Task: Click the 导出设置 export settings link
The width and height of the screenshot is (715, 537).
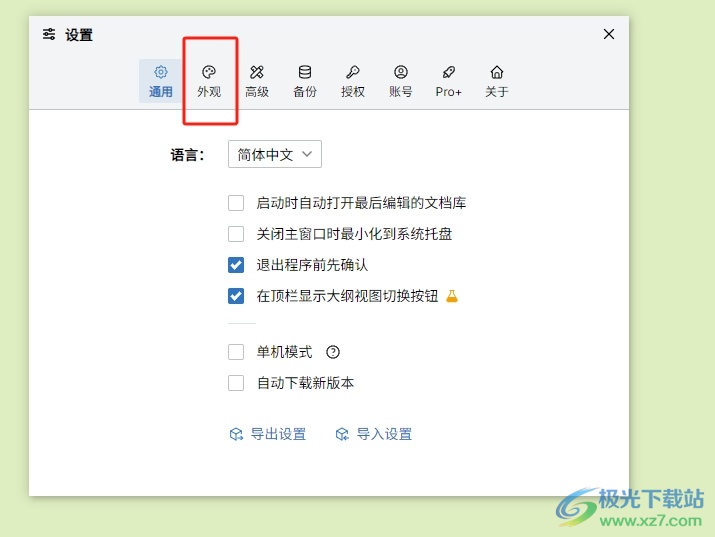Action: (268, 434)
